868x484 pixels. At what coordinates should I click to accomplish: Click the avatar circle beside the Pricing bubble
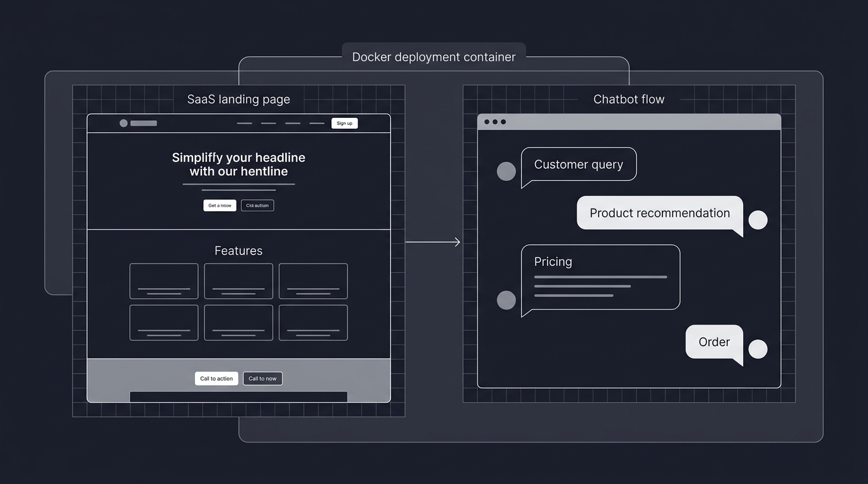506,300
